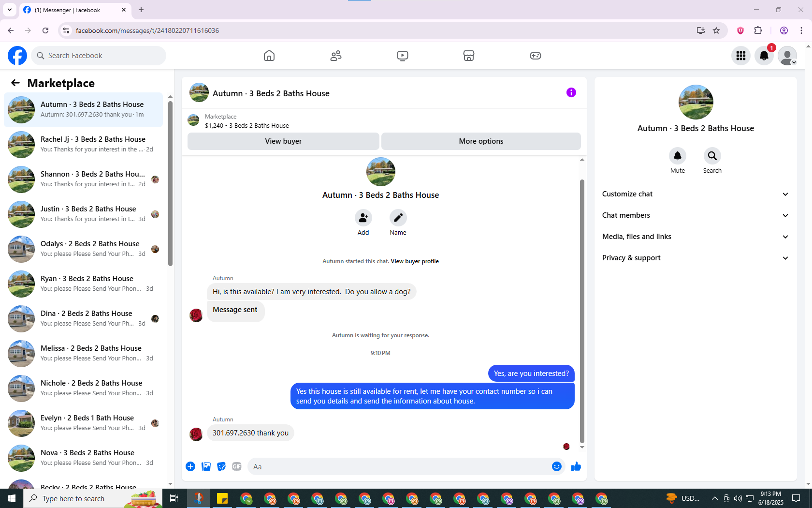Attach a photo with the image icon
This screenshot has width=812, height=508.
pyautogui.click(x=206, y=466)
